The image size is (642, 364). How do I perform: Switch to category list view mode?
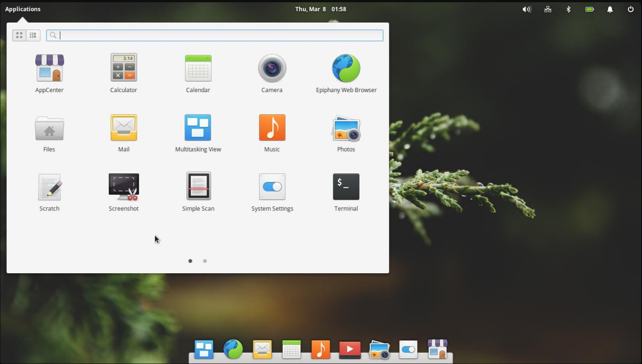(33, 35)
